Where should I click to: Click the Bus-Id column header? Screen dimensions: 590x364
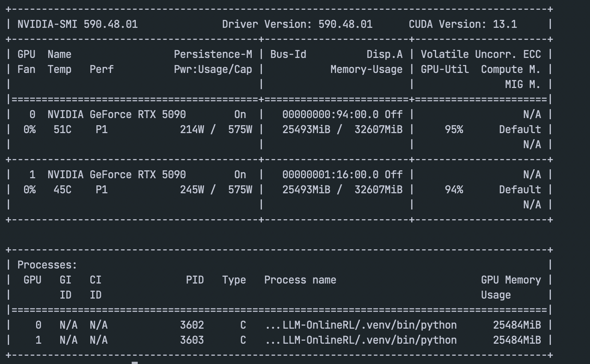point(288,55)
